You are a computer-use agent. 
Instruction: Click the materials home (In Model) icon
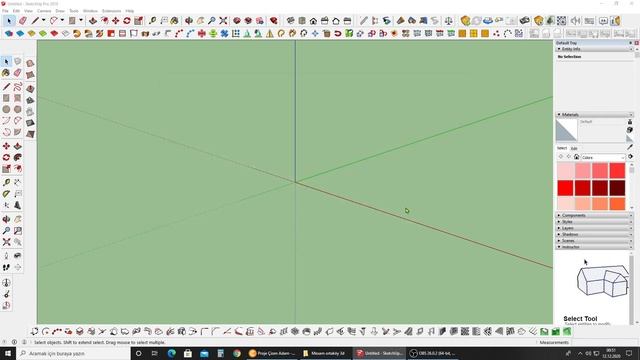pyautogui.click(x=576, y=157)
